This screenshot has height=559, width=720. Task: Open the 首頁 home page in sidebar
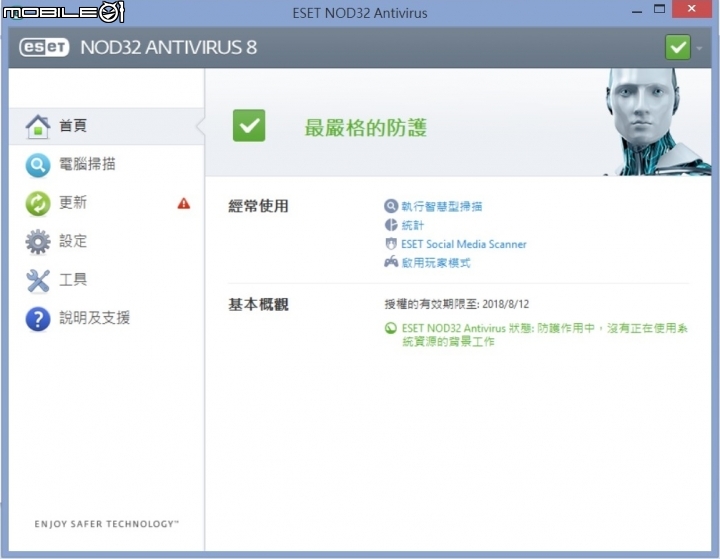pos(107,126)
